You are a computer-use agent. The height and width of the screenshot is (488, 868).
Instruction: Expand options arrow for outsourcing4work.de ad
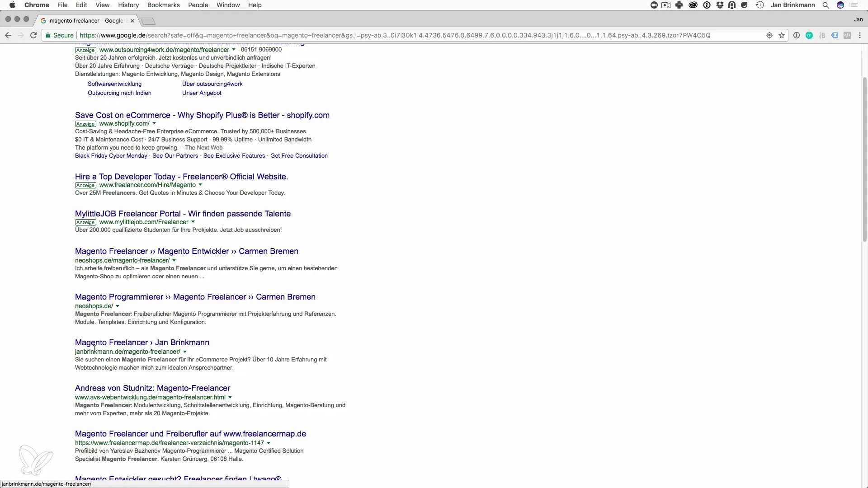pyautogui.click(x=234, y=50)
